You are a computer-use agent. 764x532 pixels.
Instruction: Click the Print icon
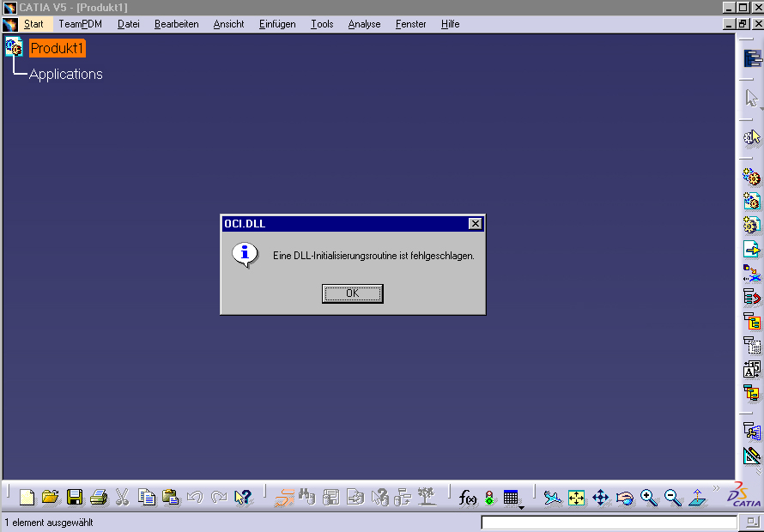point(99,498)
